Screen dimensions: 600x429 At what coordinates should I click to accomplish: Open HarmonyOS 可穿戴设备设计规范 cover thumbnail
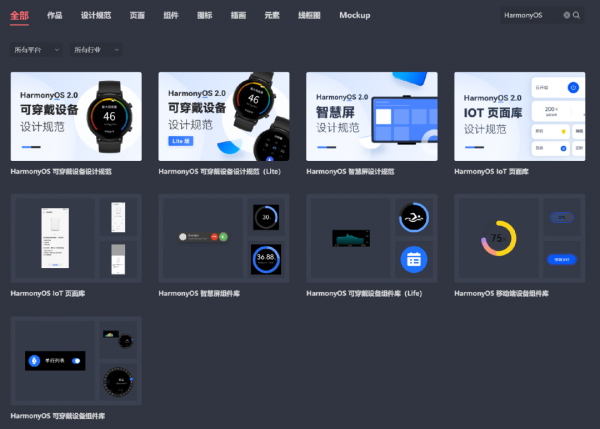click(x=76, y=116)
